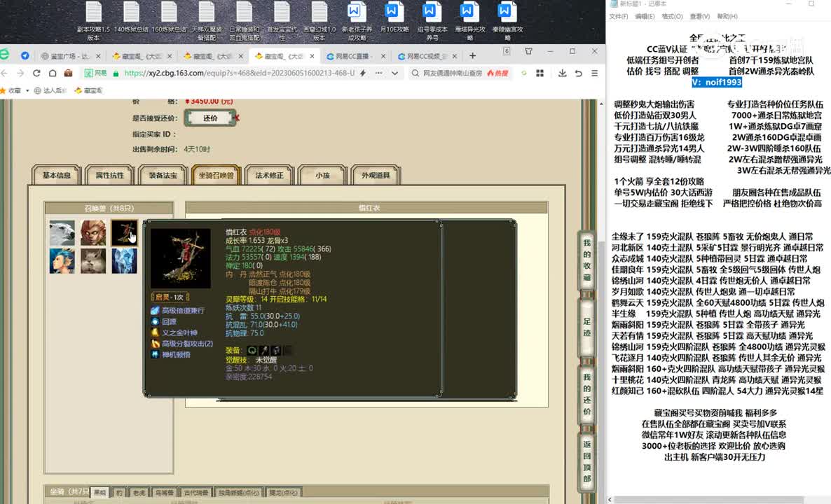This screenshot has height=504, width=831.
Task: Click the browser back arrow
Action: (x=4, y=73)
